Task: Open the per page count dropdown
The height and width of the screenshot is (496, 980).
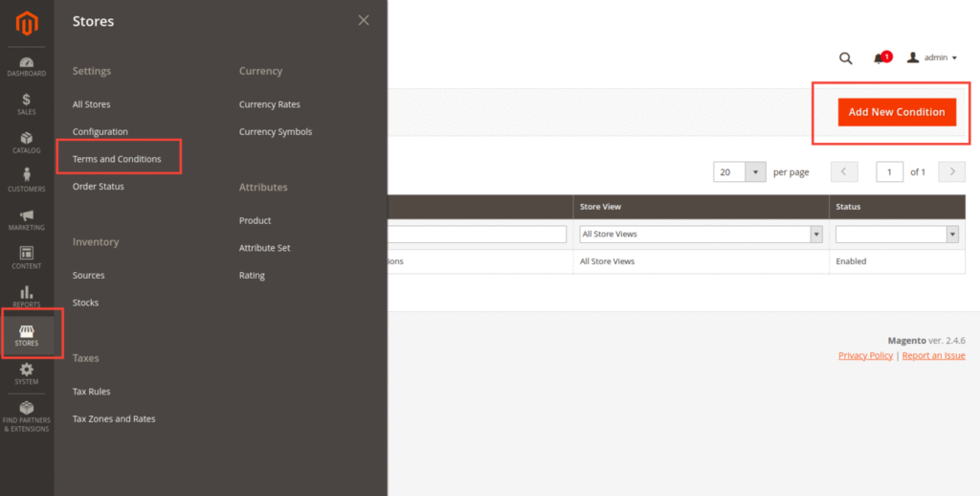Action: tap(756, 172)
